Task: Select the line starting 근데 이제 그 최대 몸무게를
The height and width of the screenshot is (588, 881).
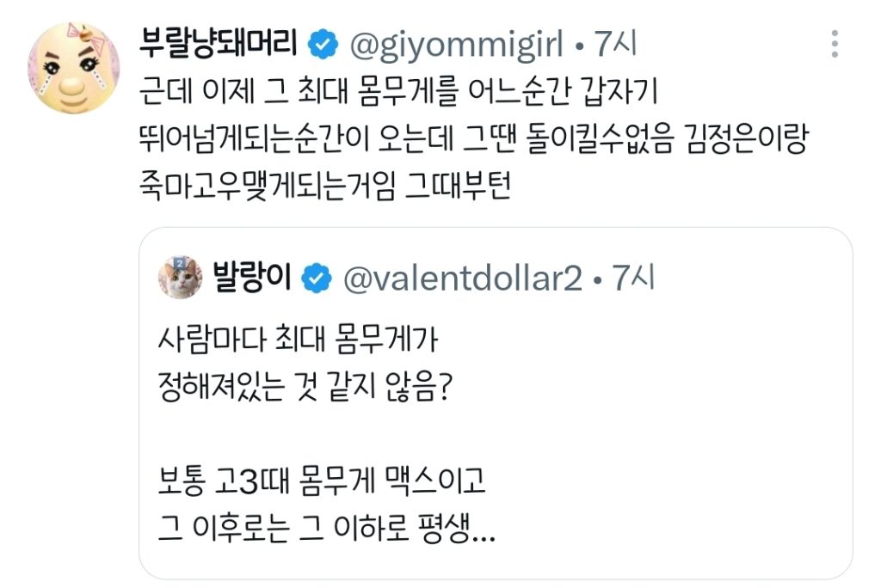Action: [397, 91]
